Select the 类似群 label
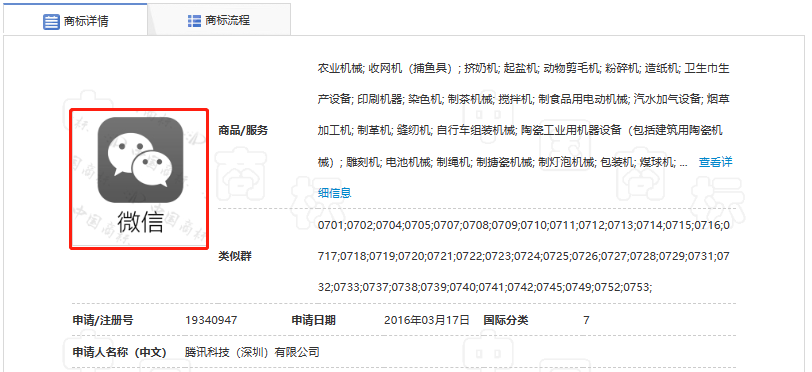The height and width of the screenshot is (372, 812). pyautogui.click(x=235, y=256)
